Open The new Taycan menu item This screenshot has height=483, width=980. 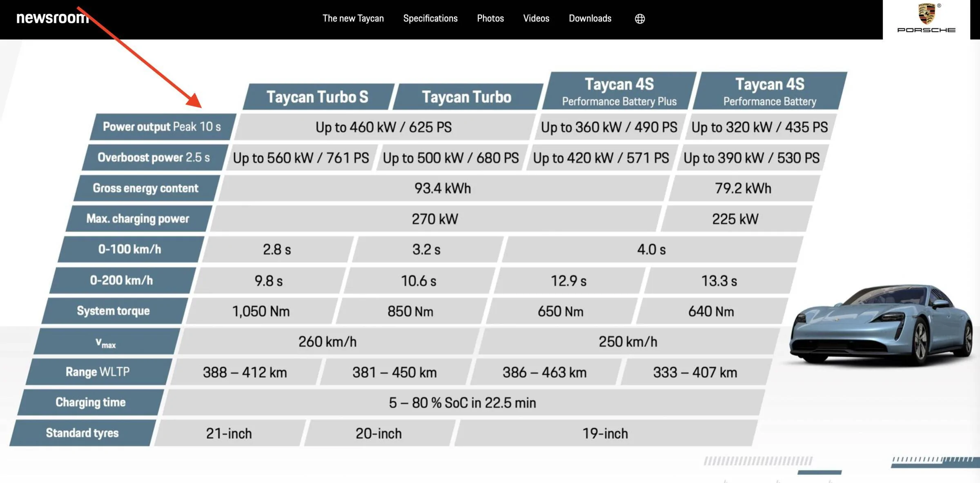coord(353,18)
